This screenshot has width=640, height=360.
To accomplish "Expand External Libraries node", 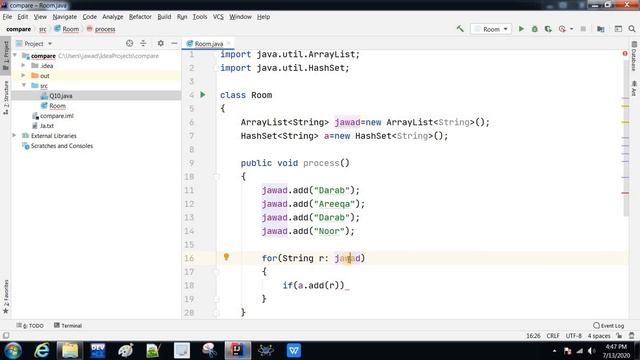I will click(x=14, y=136).
